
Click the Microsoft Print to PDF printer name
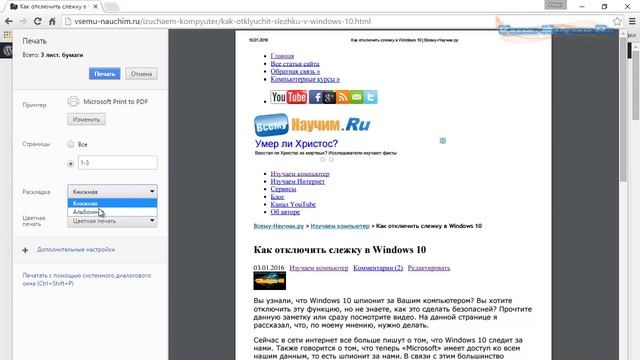pyautogui.click(x=116, y=102)
